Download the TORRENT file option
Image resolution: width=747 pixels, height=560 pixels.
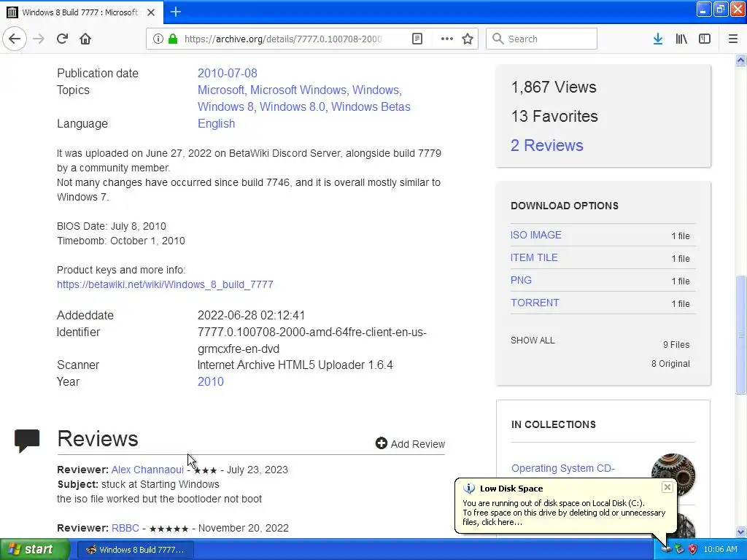tap(535, 303)
